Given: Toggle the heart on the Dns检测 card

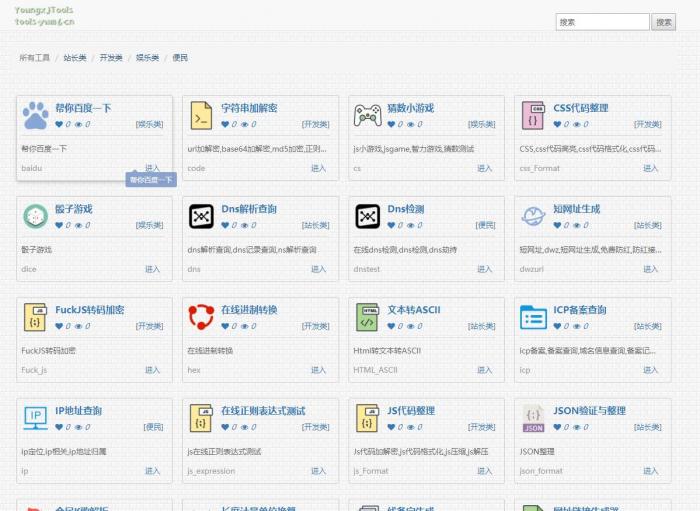Looking at the screenshot, I should point(391,225).
